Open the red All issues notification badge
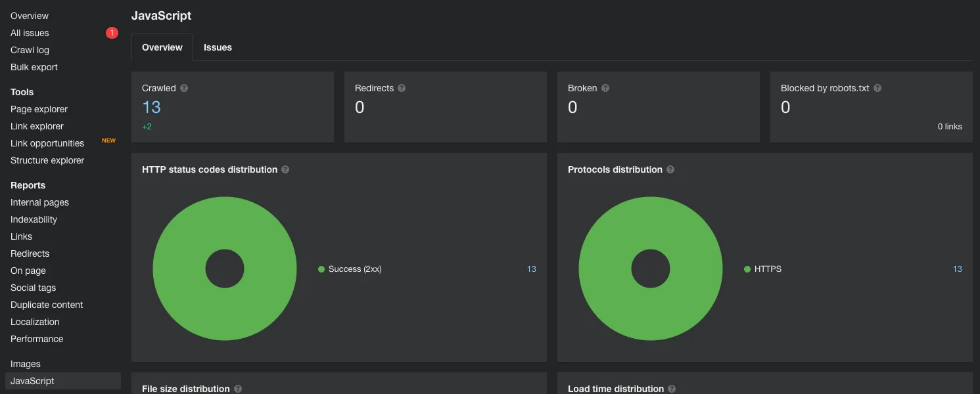This screenshot has width=980, height=394. coord(112,33)
